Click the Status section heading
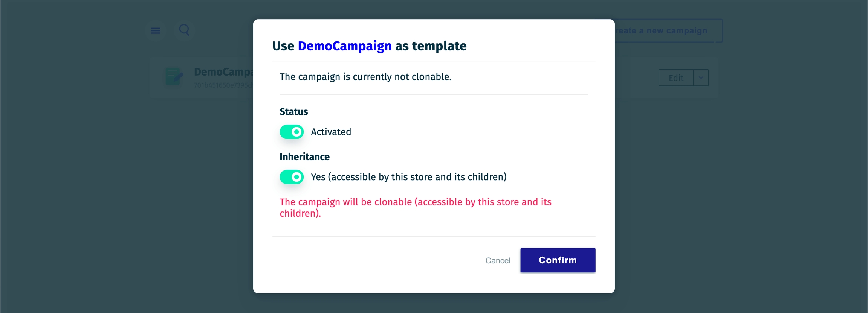The image size is (868, 313). click(x=293, y=112)
